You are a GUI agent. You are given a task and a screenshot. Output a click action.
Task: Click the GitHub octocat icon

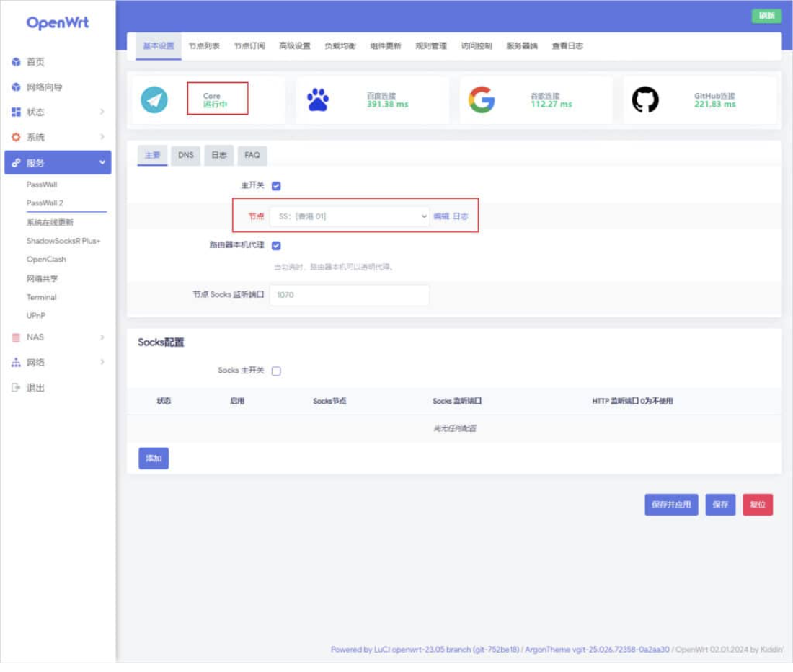coord(645,100)
